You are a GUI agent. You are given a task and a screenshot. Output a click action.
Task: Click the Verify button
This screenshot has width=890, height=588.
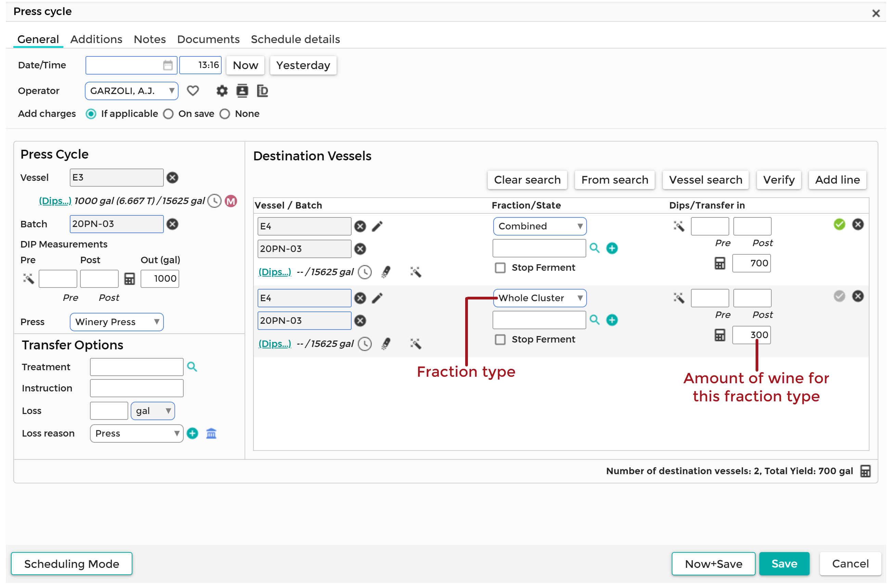coord(779,180)
